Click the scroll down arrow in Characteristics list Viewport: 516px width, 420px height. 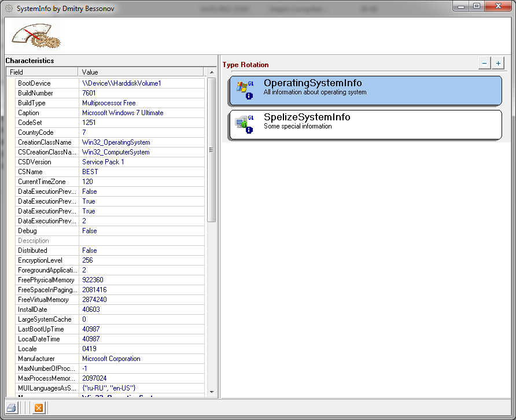pos(212,392)
